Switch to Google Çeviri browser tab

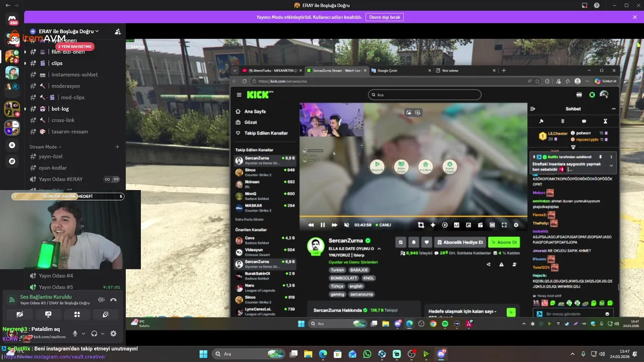click(400, 70)
